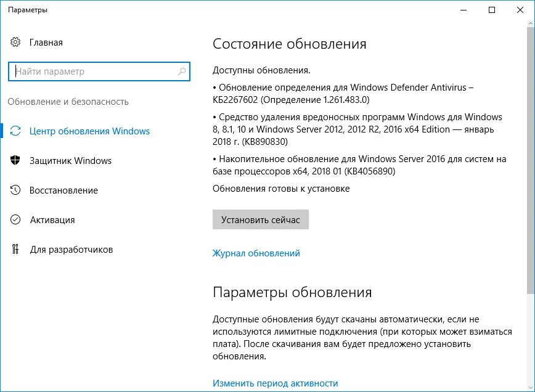Open the Журнал обновлений link
The height and width of the screenshot is (392, 535).
256,253
